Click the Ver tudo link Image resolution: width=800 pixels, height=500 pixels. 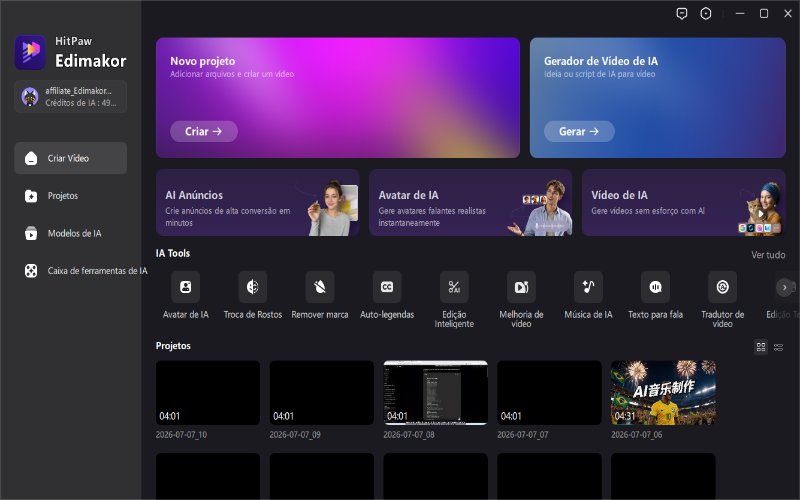(x=768, y=255)
